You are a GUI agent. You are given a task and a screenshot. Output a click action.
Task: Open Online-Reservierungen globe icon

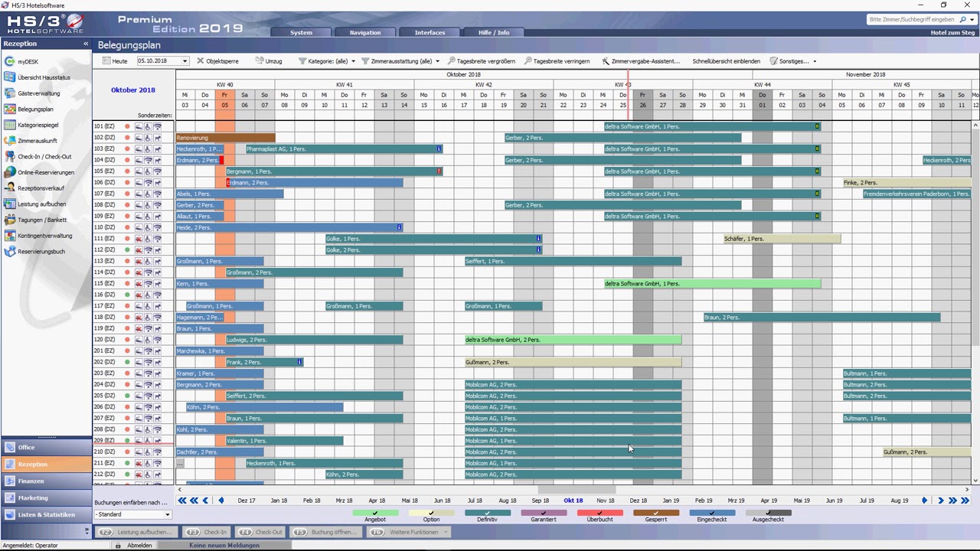(9, 172)
